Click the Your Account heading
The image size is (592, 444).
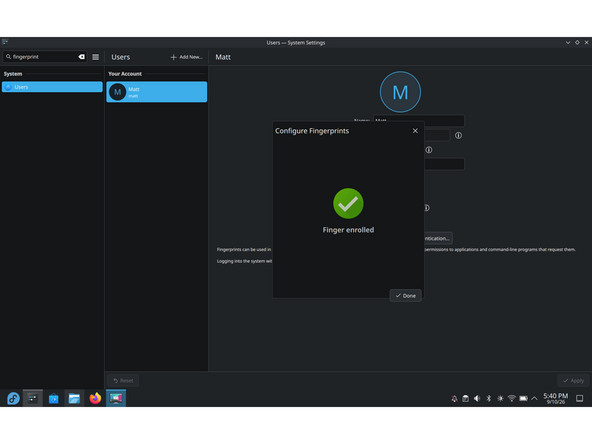[x=125, y=74]
